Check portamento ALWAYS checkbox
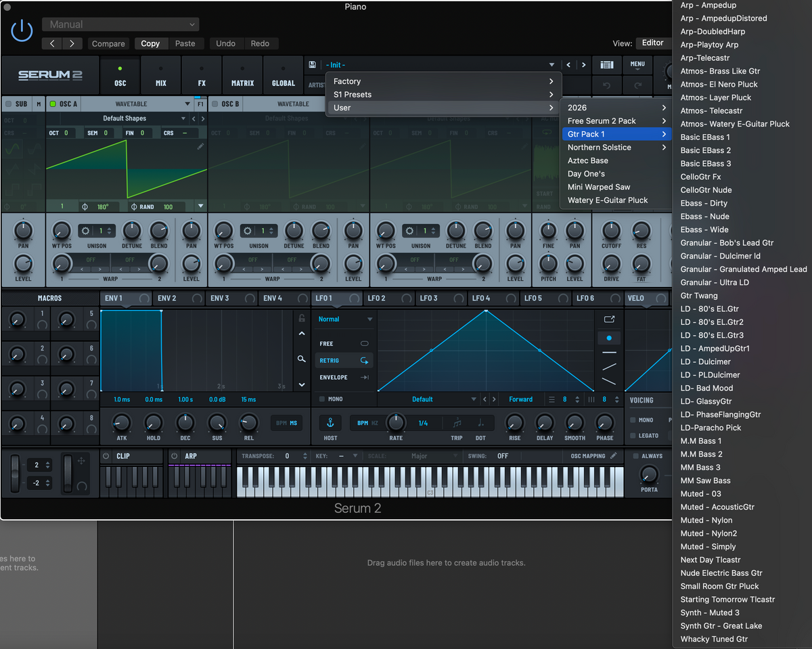This screenshot has width=812, height=649. pos(635,456)
